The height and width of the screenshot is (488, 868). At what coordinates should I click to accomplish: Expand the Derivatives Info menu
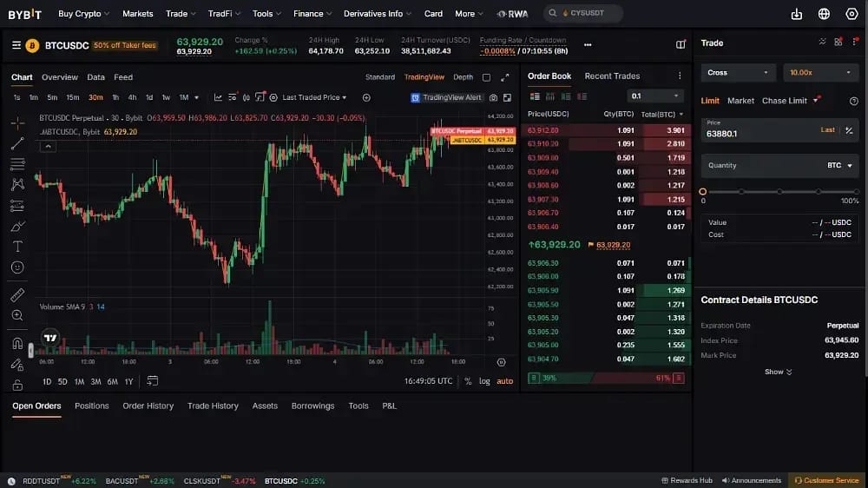[x=377, y=13]
